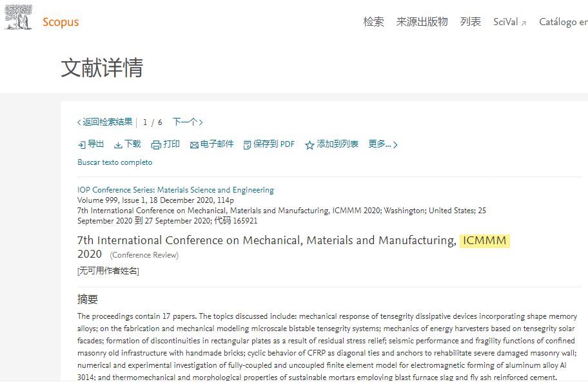Open the 来源出版物 menu item
The image size is (588, 382).
[x=422, y=22]
